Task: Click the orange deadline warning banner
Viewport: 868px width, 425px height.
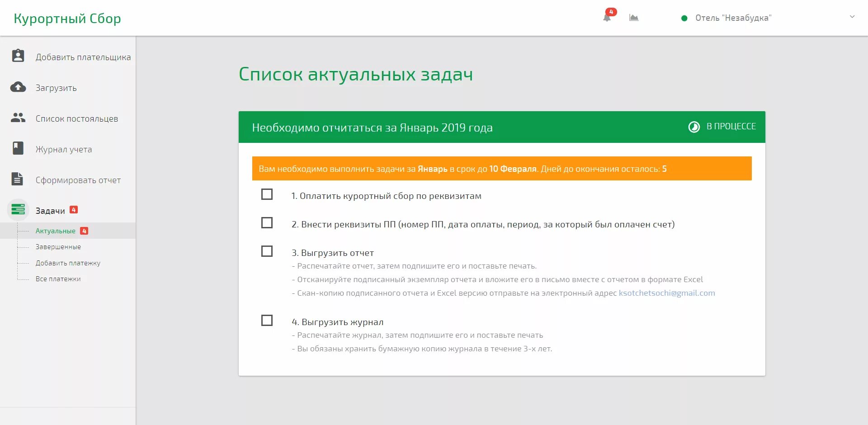Action: click(x=502, y=169)
